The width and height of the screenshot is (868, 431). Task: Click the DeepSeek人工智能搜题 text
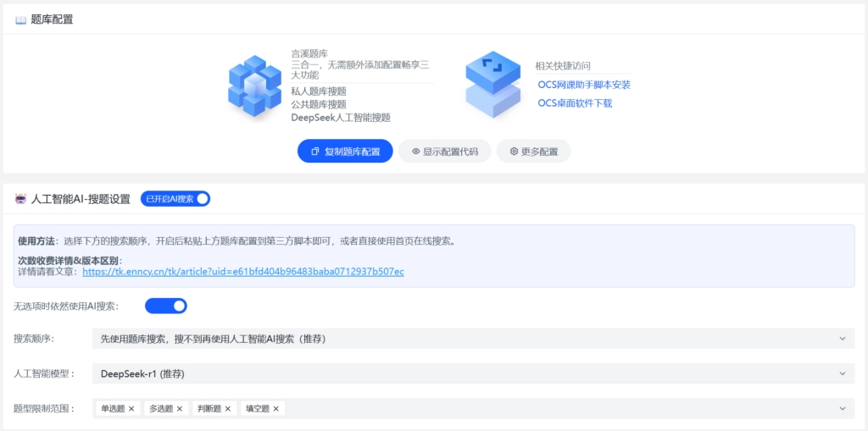click(x=341, y=118)
